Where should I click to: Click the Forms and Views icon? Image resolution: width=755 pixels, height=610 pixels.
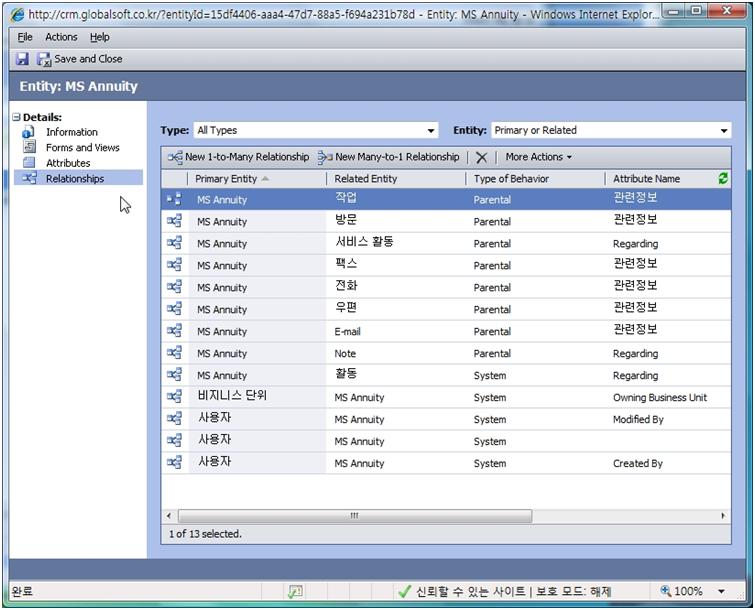29,146
